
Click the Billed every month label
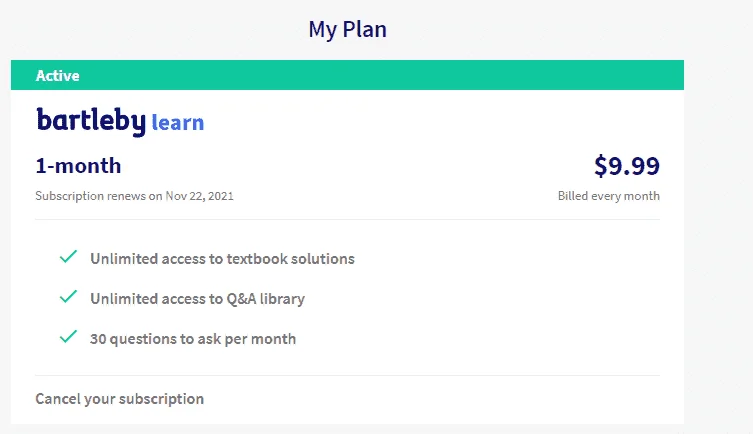point(608,196)
